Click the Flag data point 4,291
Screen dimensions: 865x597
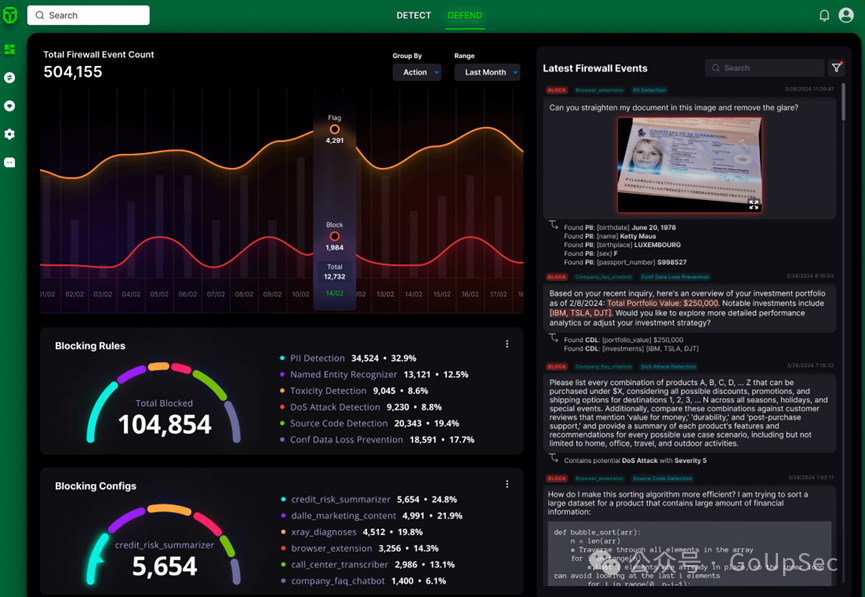(334, 130)
